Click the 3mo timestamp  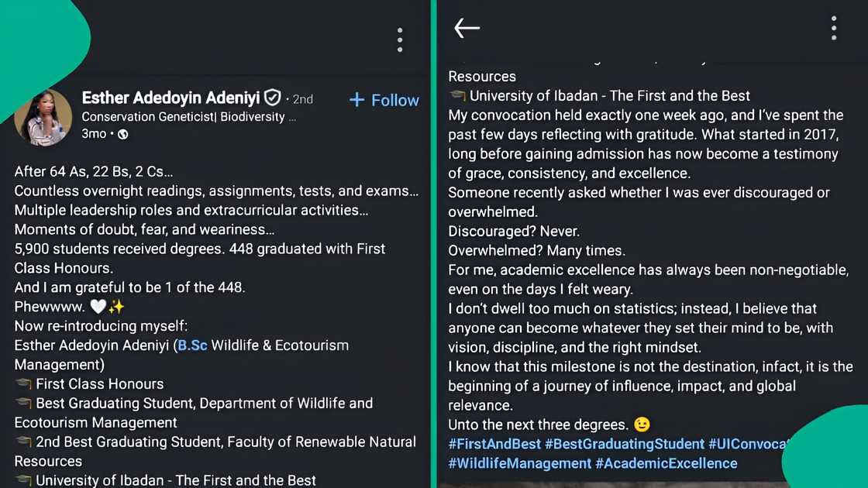pos(92,133)
